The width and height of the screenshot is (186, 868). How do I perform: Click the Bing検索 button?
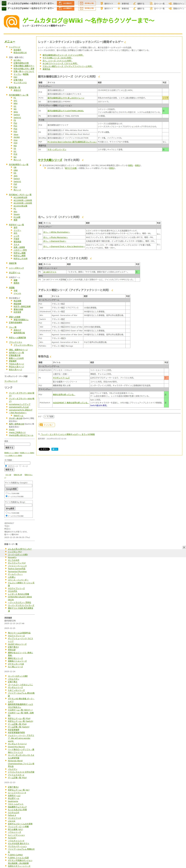(x=10, y=509)
